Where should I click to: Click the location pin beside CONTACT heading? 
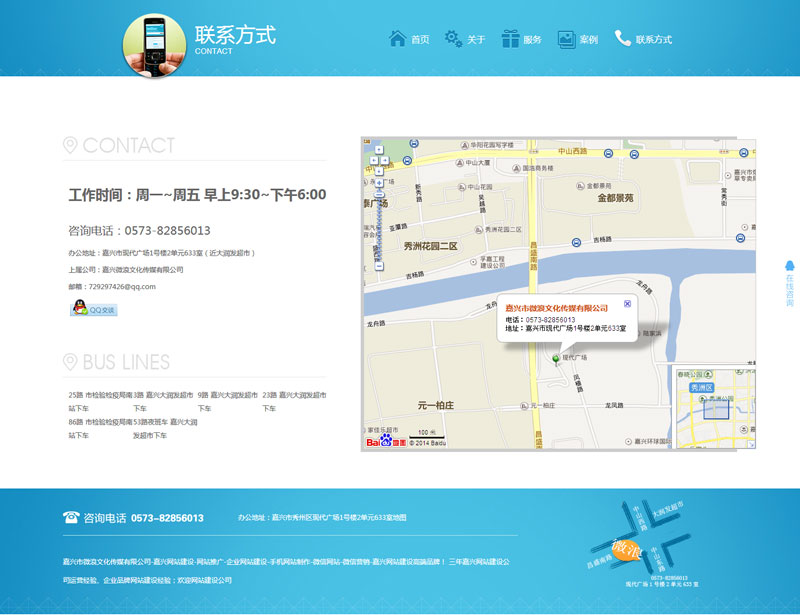point(70,145)
